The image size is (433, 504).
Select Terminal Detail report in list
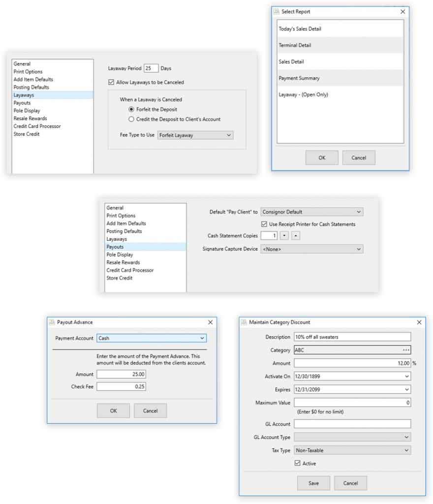point(295,45)
